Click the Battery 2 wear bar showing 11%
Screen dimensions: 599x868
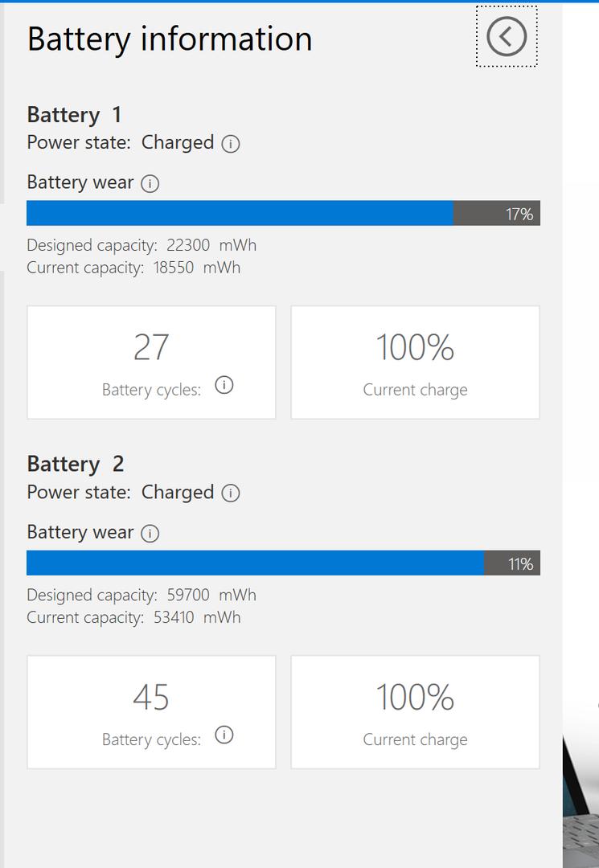pyautogui.click(x=284, y=563)
